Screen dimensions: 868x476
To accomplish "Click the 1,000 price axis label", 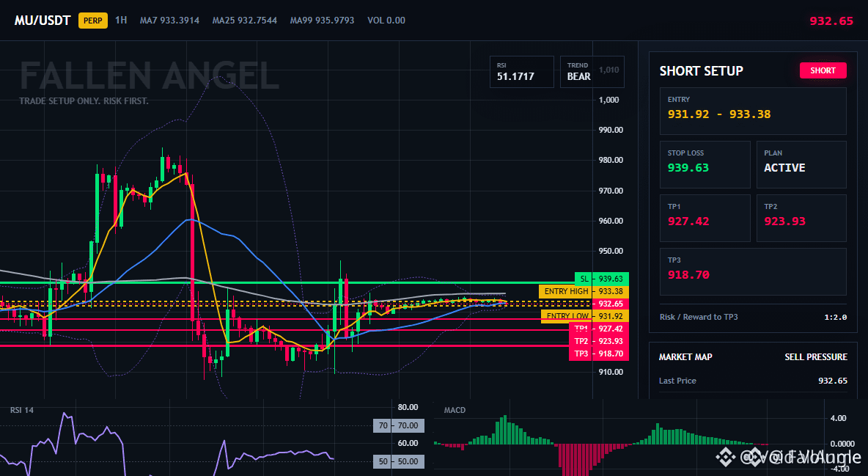I will coord(609,100).
